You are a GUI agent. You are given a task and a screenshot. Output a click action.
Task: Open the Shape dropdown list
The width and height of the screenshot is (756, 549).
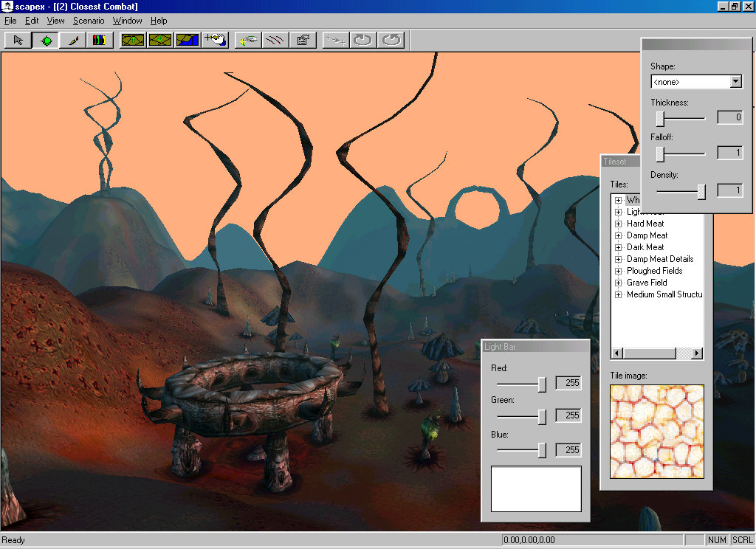(735, 81)
